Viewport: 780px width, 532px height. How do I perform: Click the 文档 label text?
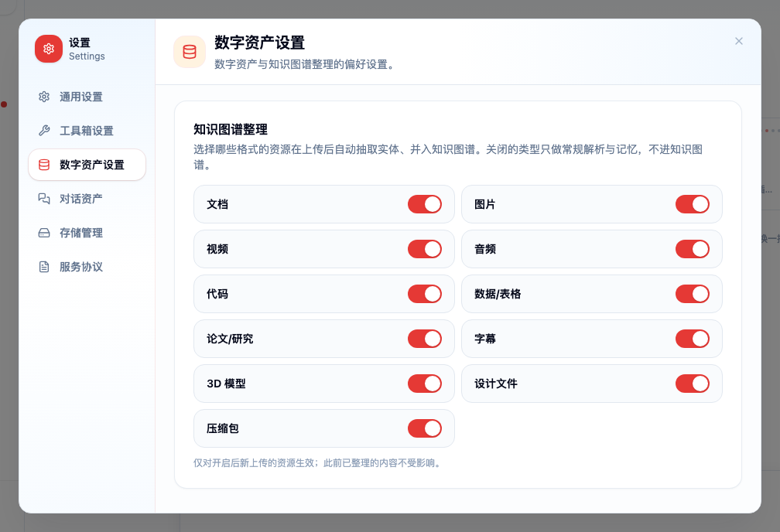click(217, 204)
